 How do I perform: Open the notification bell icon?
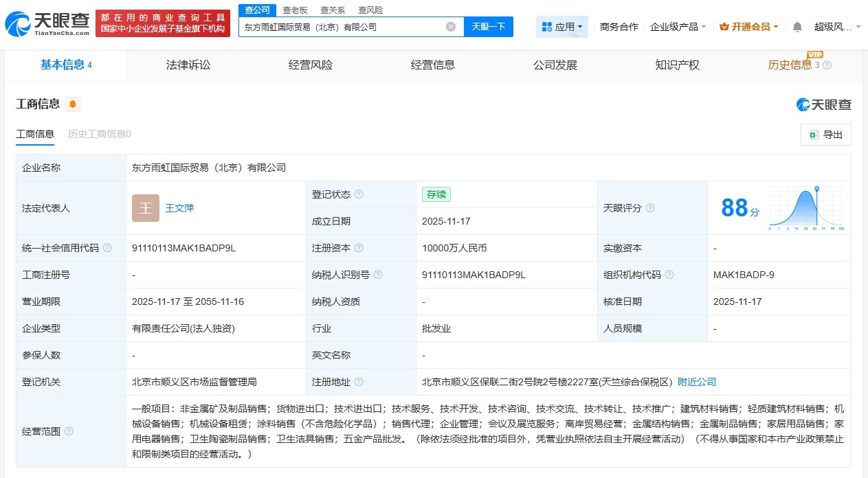tap(797, 26)
